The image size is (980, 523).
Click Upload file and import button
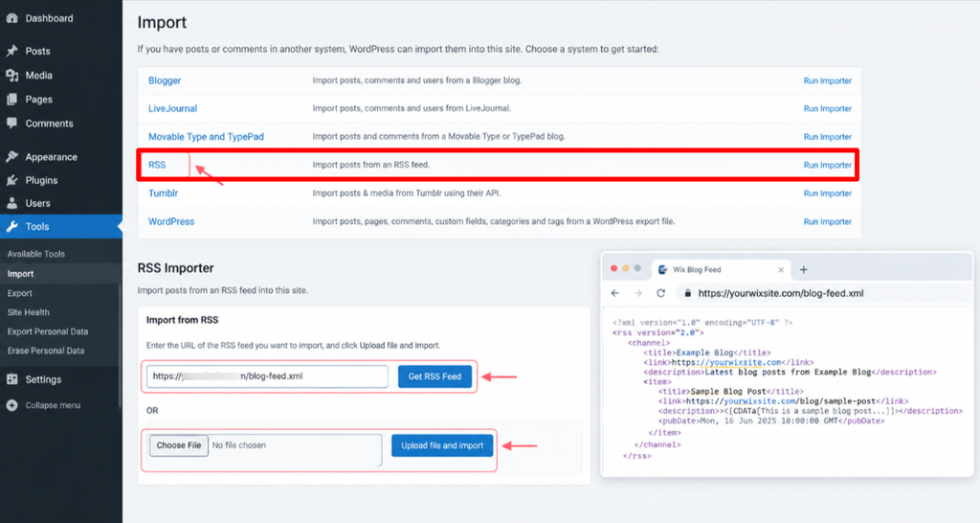(442, 445)
